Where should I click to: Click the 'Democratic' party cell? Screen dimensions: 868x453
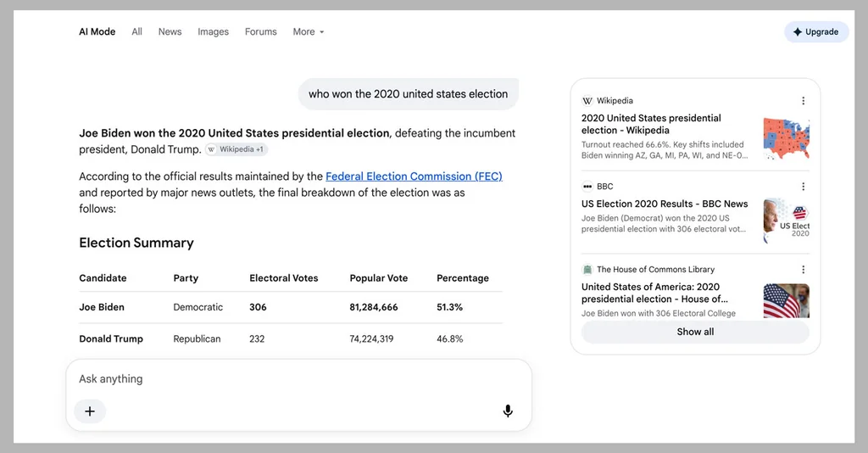(198, 307)
